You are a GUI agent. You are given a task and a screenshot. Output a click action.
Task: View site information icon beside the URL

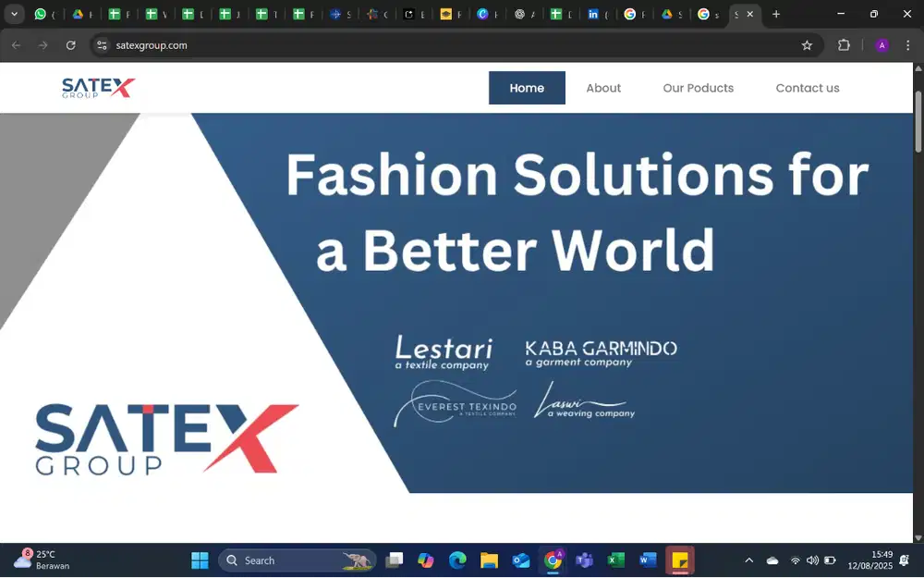point(103,45)
